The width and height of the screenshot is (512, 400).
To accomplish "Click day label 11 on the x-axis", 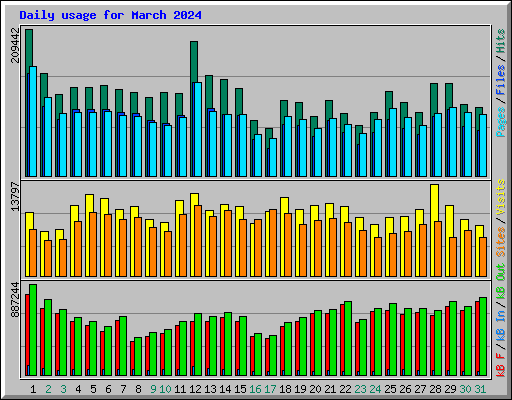I will pos(180,389).
